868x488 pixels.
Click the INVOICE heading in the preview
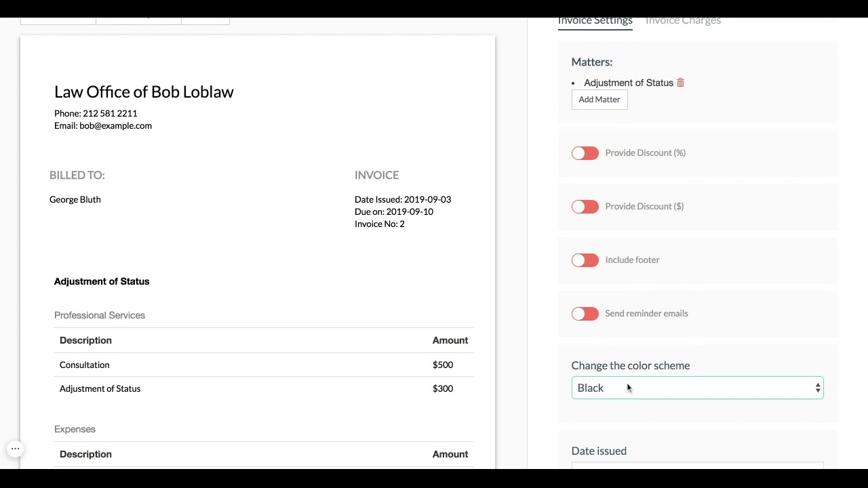pos(376,175)
